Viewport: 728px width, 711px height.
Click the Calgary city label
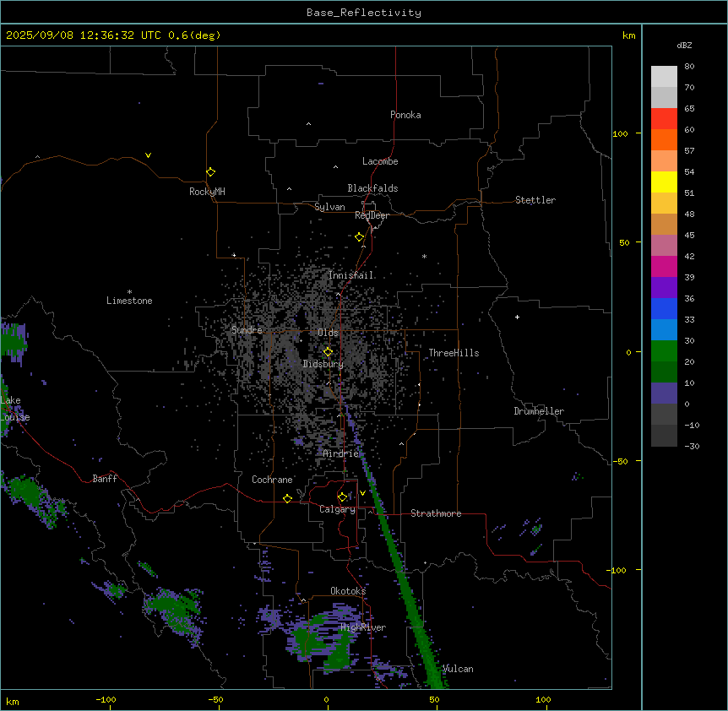coord(338,509)
